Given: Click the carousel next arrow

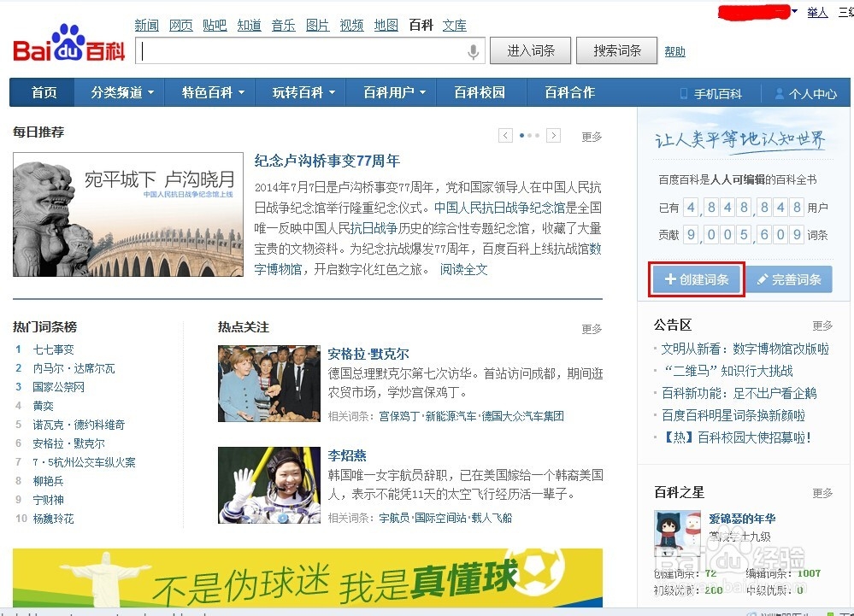Looking at the screenshot, I should coord(553,135).
